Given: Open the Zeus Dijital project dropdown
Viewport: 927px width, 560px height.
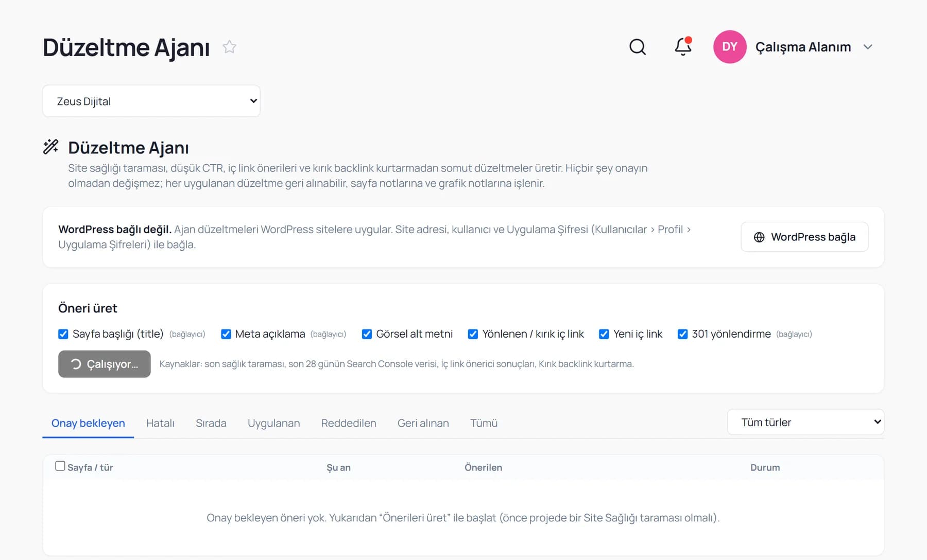Looking at the screenshot, I should coord(151,101).
